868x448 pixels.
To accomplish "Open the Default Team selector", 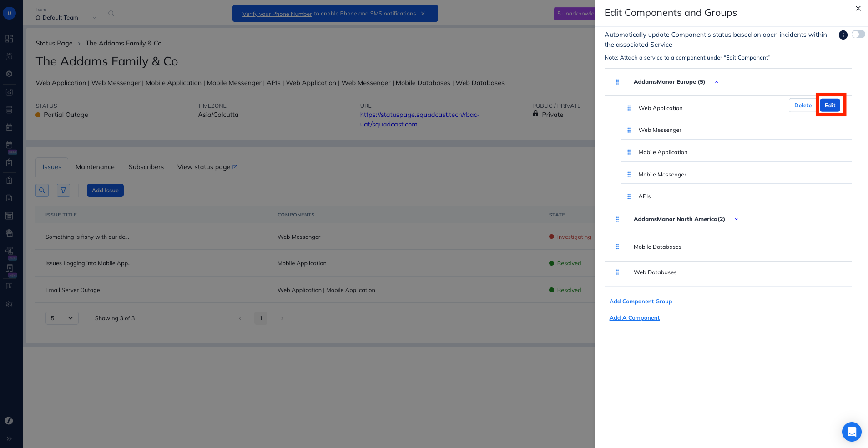I will [x=65, y=18].
